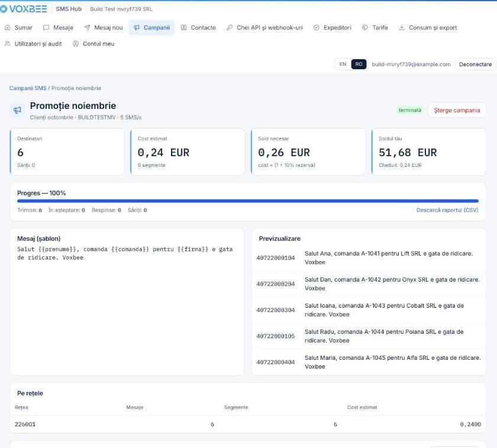Open the Tarife page

tap(375, 28)
